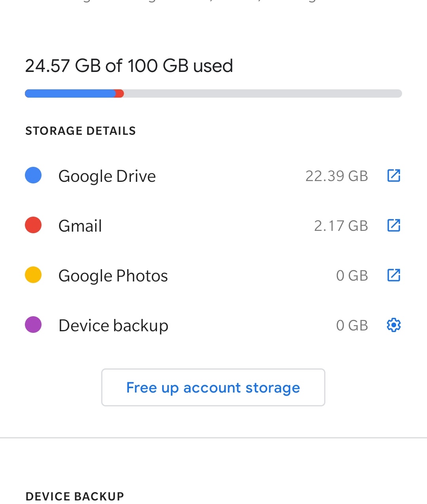
Task: Tap the STORAGE DETAILS heading
Action: pos(81,131)
